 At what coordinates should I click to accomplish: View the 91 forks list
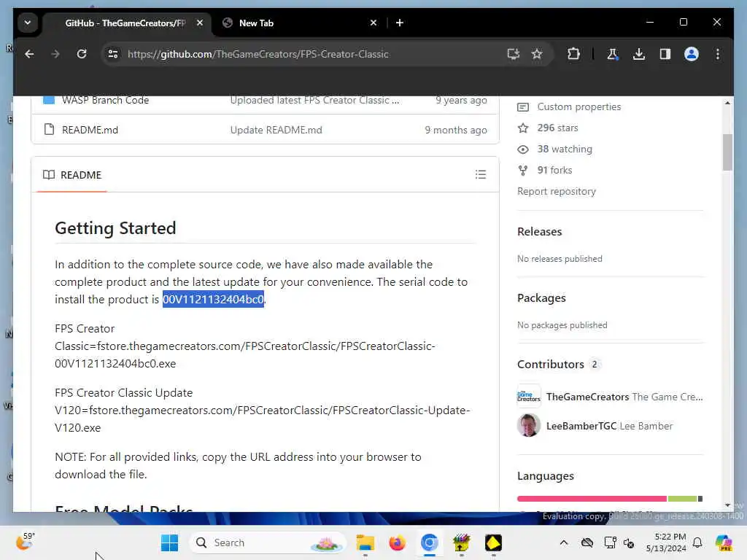pos(554,170)
